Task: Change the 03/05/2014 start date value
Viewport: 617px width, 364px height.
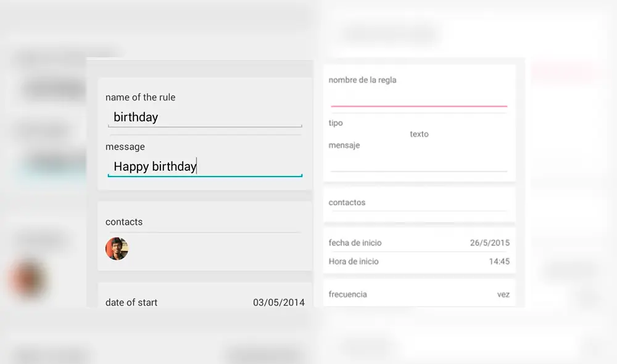Action: click(278, 302)
